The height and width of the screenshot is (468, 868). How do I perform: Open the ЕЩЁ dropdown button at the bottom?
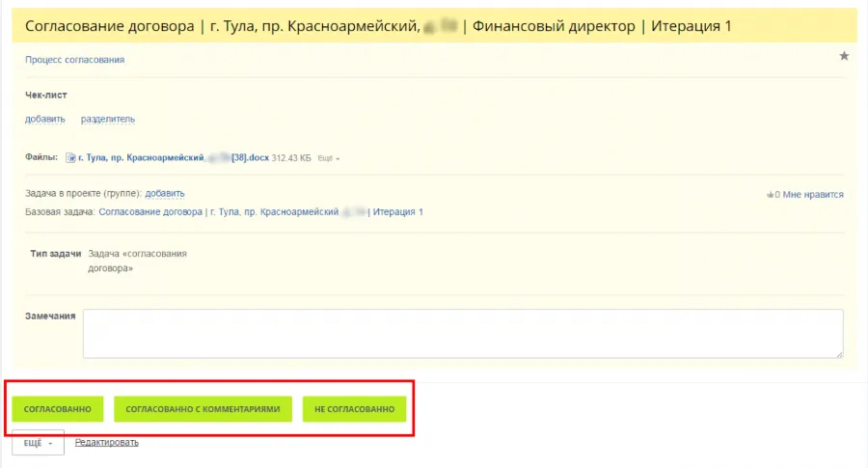tap(39, 443)
